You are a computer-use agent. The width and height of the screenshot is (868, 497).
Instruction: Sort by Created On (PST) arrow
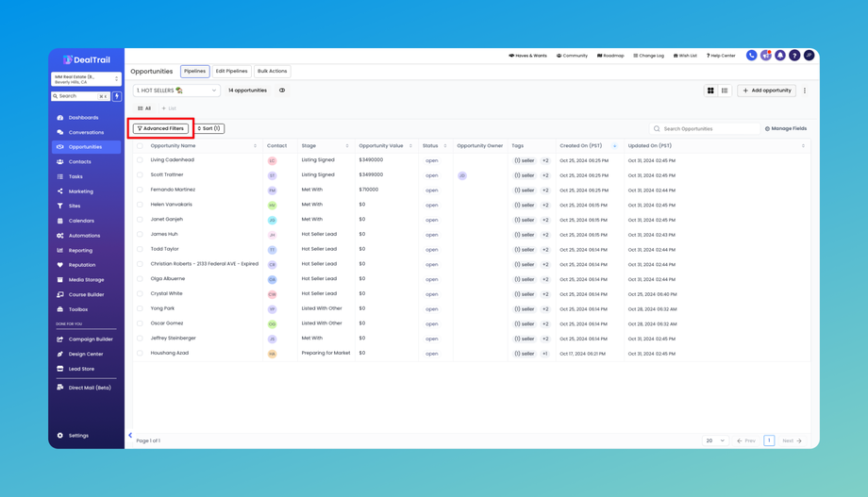614,146
